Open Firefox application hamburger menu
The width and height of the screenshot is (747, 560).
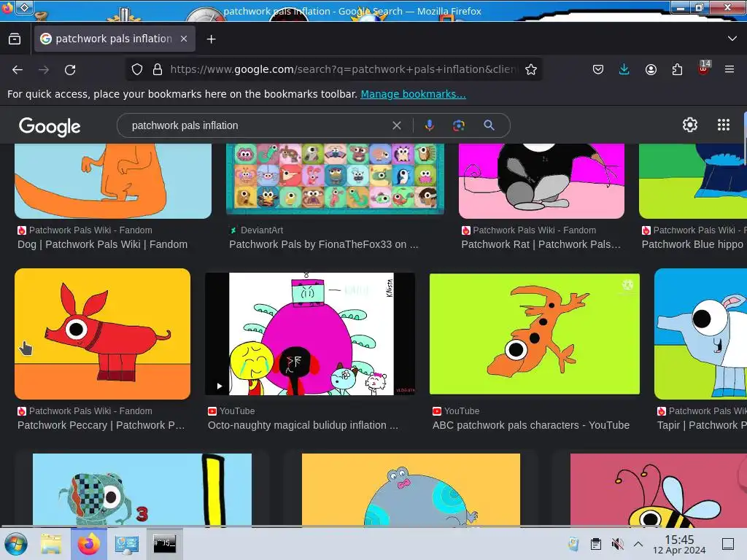click(729, 69)
